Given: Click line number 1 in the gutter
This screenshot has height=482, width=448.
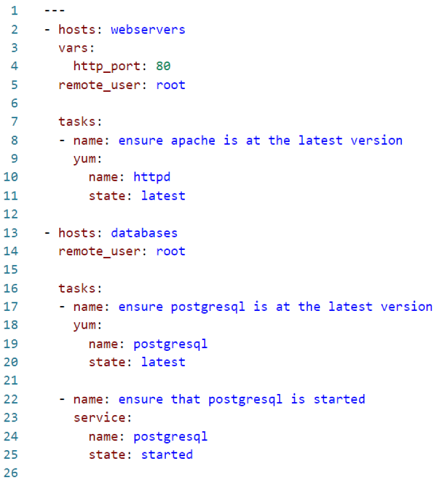Looking at the screenshot, I should [15, 10].
